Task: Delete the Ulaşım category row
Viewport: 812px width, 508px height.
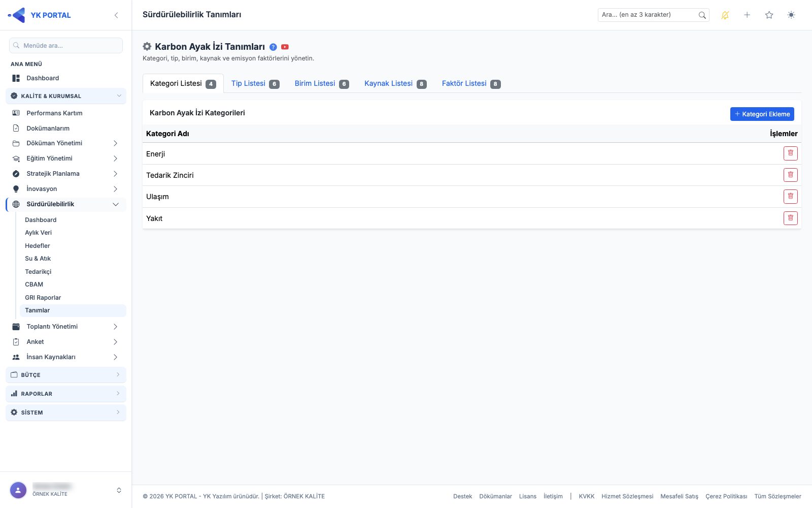Action: [790, 197]
